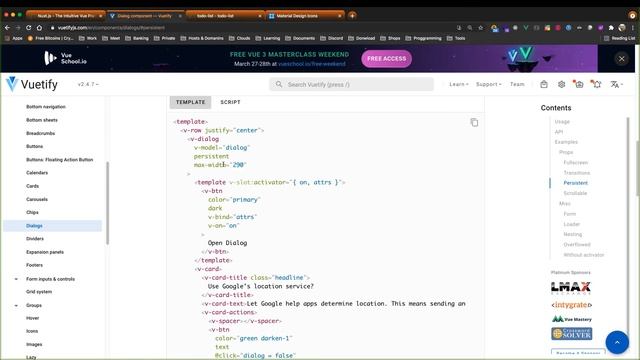Open the notifications bell icon
The height and width of the screenshot is (360, 640).
click(597, 84)
